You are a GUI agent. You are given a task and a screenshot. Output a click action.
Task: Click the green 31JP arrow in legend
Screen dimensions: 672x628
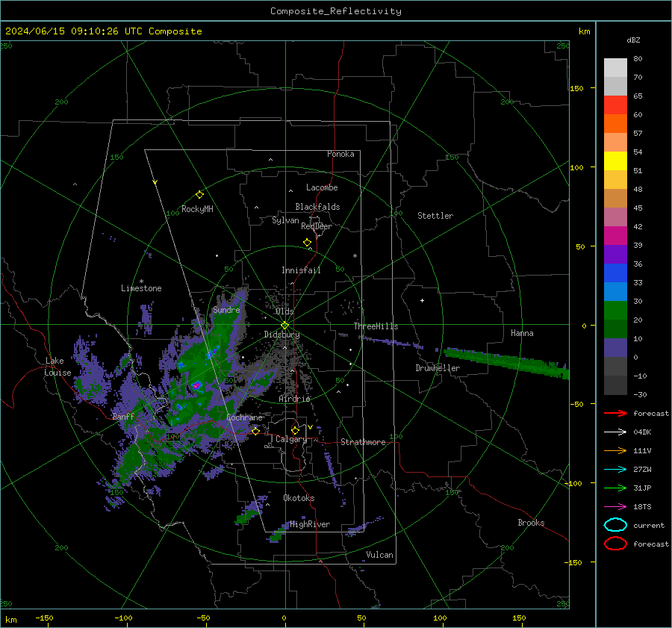pyautogui.click(x=615, y=488)
